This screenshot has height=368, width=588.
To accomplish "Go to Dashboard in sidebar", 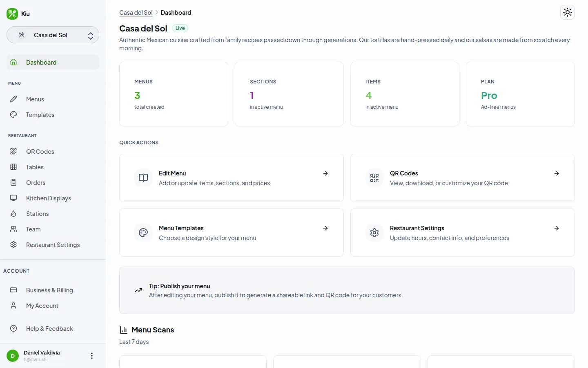I will coord(53,62).
